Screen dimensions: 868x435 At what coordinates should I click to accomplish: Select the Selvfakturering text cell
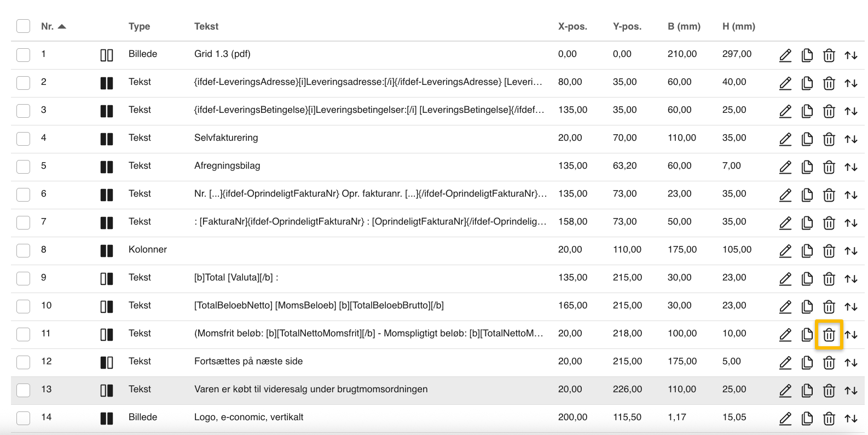226,138
